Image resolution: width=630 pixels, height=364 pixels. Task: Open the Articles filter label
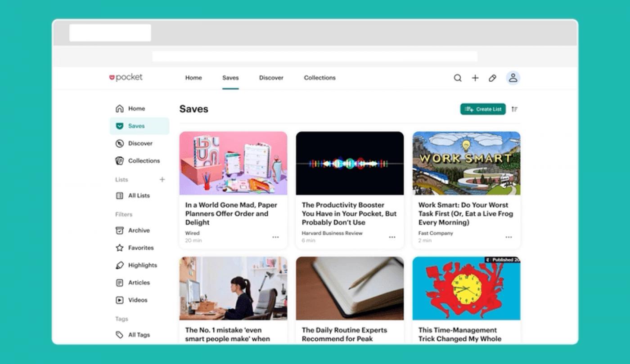point(139,283)
